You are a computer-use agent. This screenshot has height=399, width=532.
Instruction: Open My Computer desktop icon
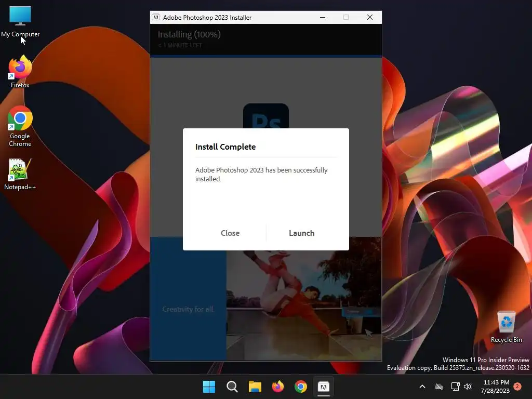pyautogui.click(x=20, y=22)
